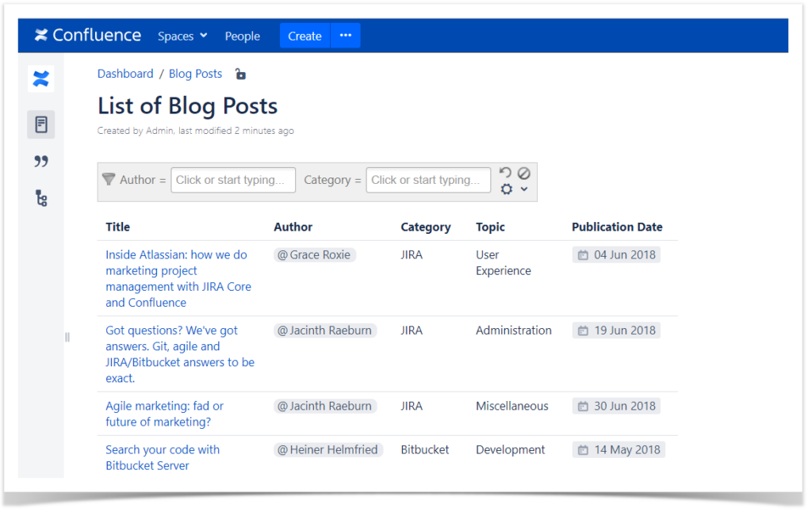812x512 pixels.
Task: Click inside the Category filter input field
Action: point(428,180)
